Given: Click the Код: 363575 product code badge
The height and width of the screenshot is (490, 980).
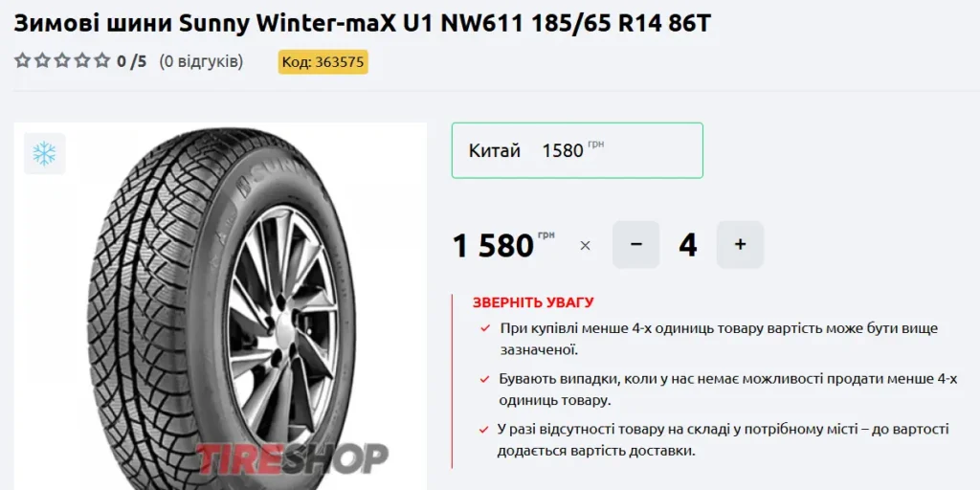Looking at the screenshot, I should (323, 62).
